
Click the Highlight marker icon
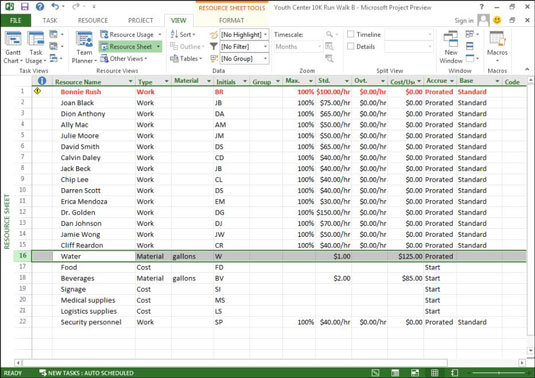coord(214,34)
